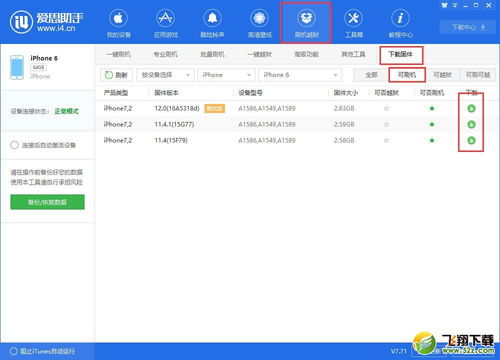Maximize the 爱思助手 window
The image size is (500, 360).
(x=476, y=5)
